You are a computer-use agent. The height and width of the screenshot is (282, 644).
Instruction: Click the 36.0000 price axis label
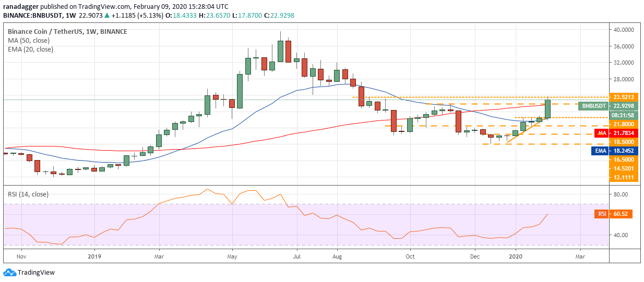pyautogui.click(x=623, y=46)
